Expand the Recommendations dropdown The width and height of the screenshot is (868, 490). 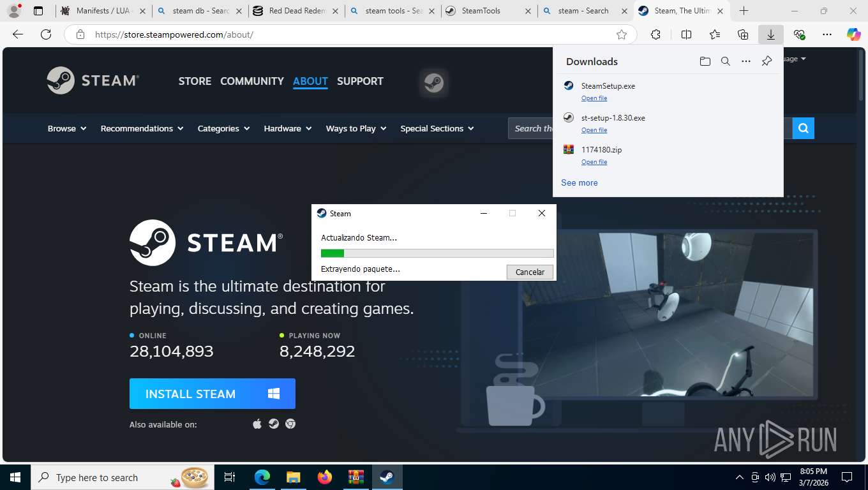click(x=142, y=128)
